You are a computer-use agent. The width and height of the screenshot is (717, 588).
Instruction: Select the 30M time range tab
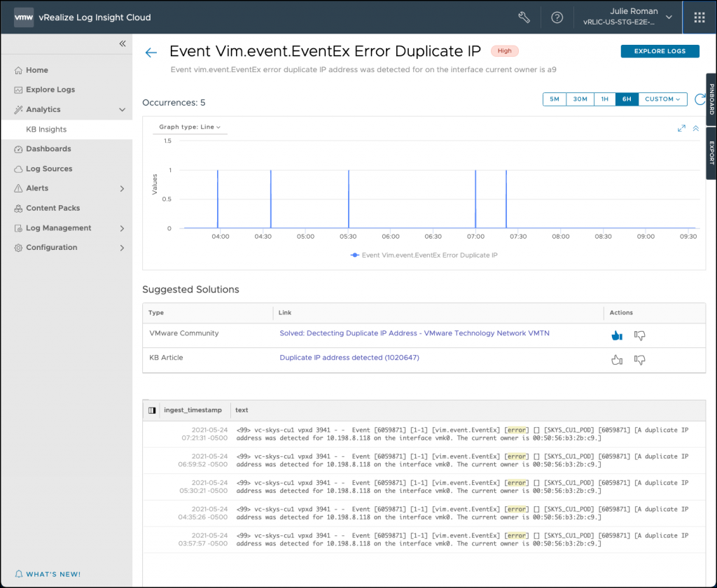(x=580, y=99)
